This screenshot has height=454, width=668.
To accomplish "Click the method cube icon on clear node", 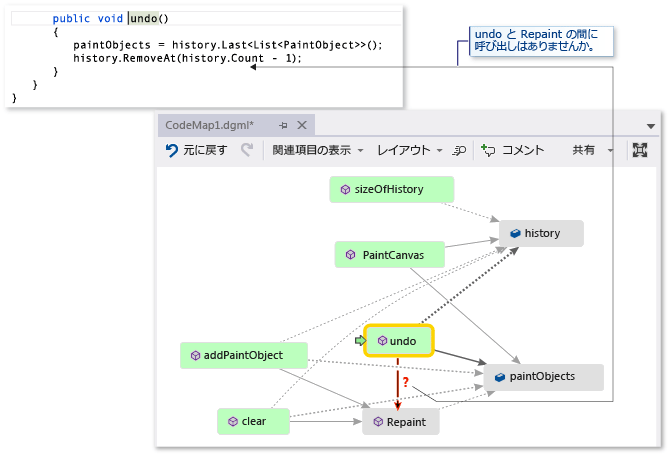I will point(233,421).
